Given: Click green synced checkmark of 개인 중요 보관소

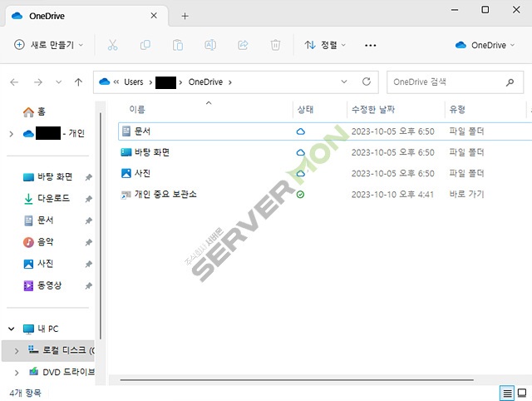Looking at the screenshot, I should 300,195.
